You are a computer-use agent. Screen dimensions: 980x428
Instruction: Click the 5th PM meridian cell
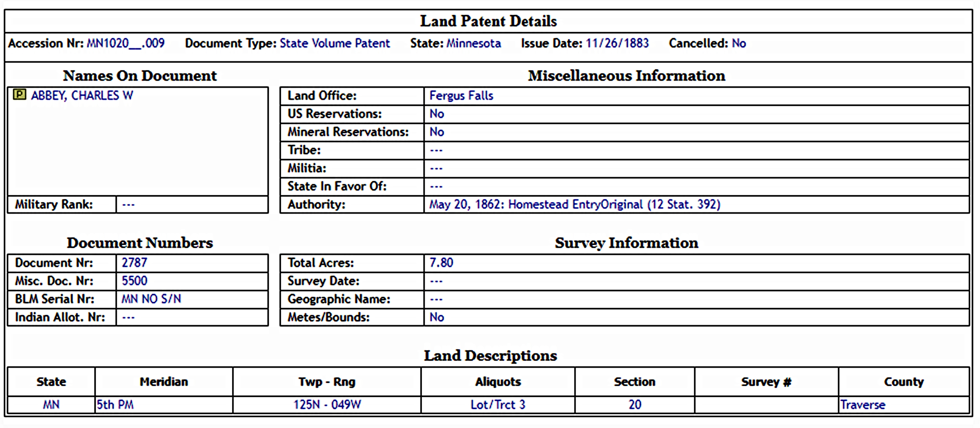pos(115,404)
